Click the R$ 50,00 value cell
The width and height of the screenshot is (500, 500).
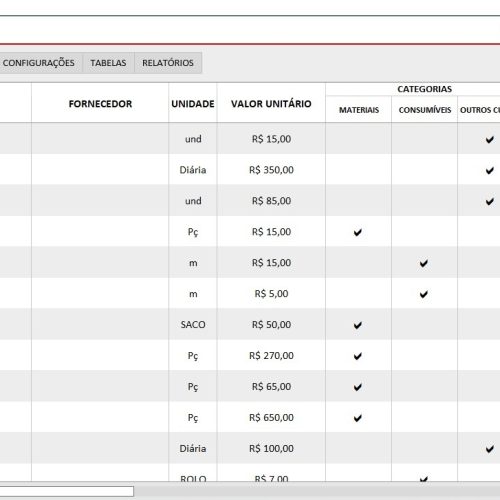(271, 325)
